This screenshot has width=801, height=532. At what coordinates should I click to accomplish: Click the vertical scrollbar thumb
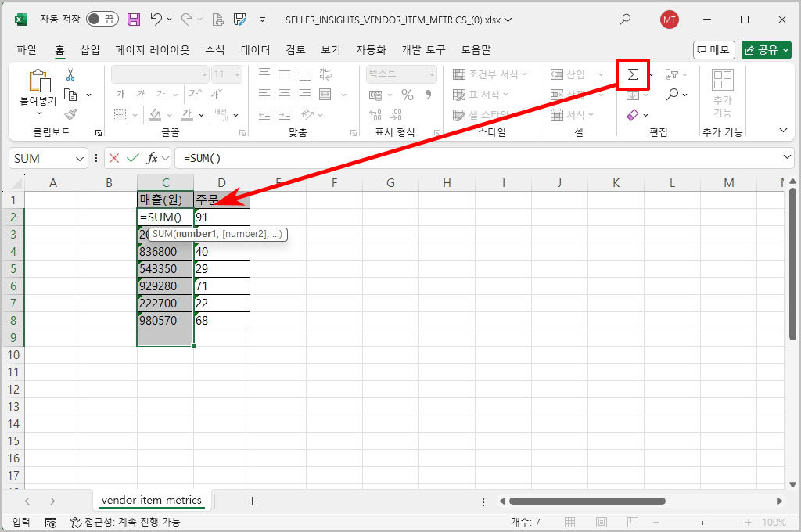(x=793, y=264)
